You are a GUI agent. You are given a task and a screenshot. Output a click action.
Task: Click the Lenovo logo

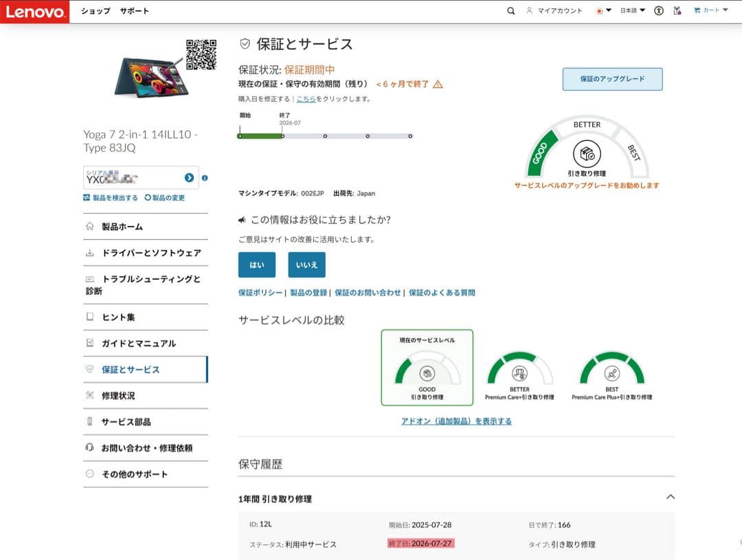(34, 11)
